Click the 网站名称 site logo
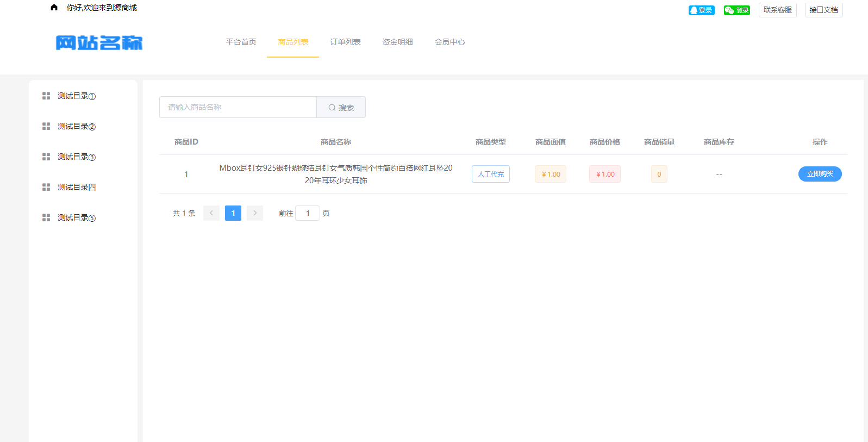Screen dimensions: 868x442 click(x=99, y=42)
